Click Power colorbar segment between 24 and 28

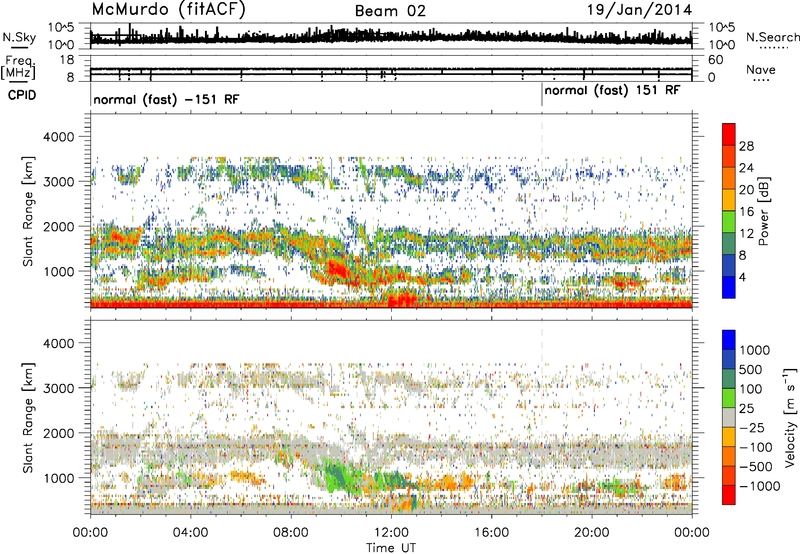(x=729, y=156)
